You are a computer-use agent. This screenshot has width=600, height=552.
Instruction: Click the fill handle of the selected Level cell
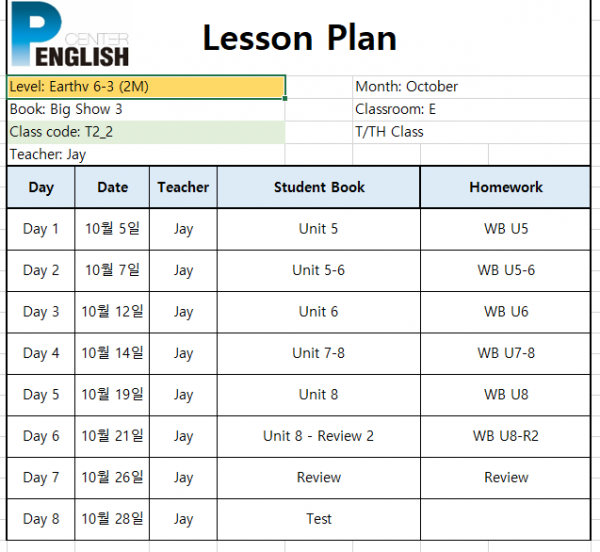click(285, 98)
